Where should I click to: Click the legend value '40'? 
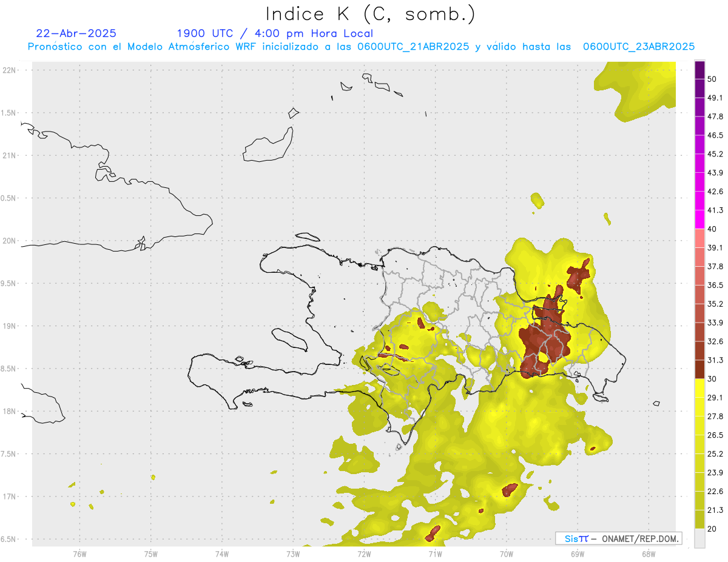point(712,229)
